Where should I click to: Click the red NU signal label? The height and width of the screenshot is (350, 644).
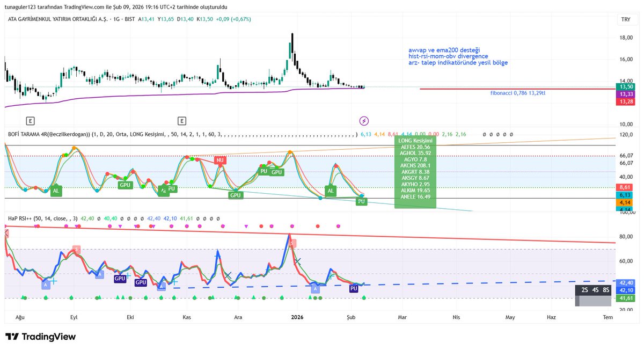(x=219, y=160)
